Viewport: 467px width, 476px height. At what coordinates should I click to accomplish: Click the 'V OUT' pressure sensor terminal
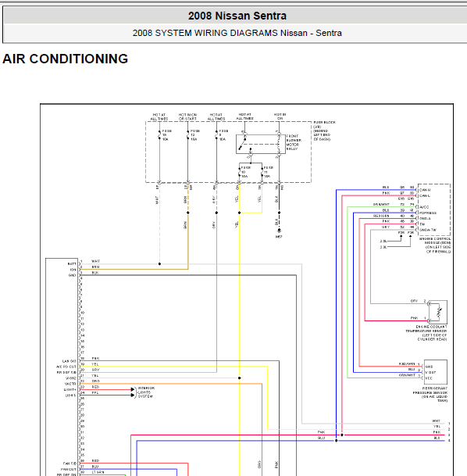tap(430, 373)
